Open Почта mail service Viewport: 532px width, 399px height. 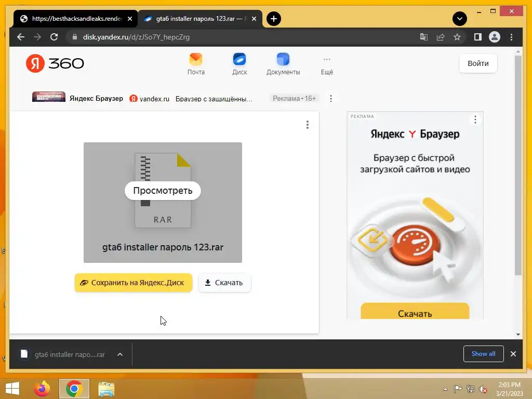tap(196, 64)
